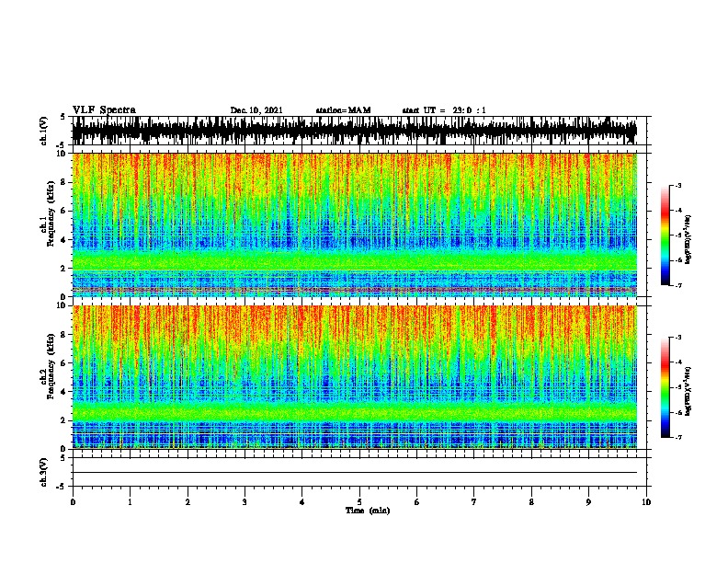Click the "4" kHz tick on ch.2 frequency axis
The image size is (728, 563).
click(63, 392)
